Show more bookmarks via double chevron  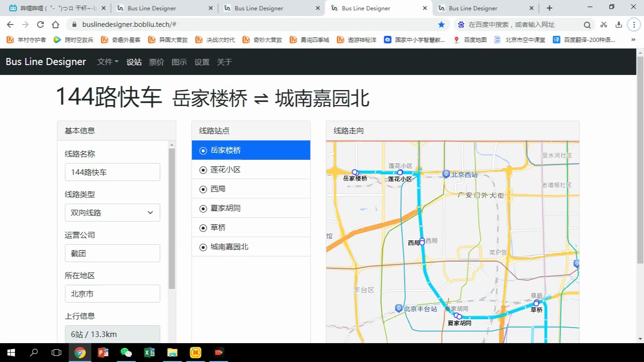click(x=633, y=40)
